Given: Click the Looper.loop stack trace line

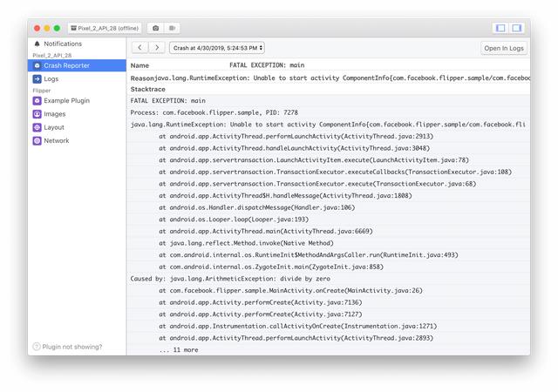Looking at the screenshot, I should [234, 220].
